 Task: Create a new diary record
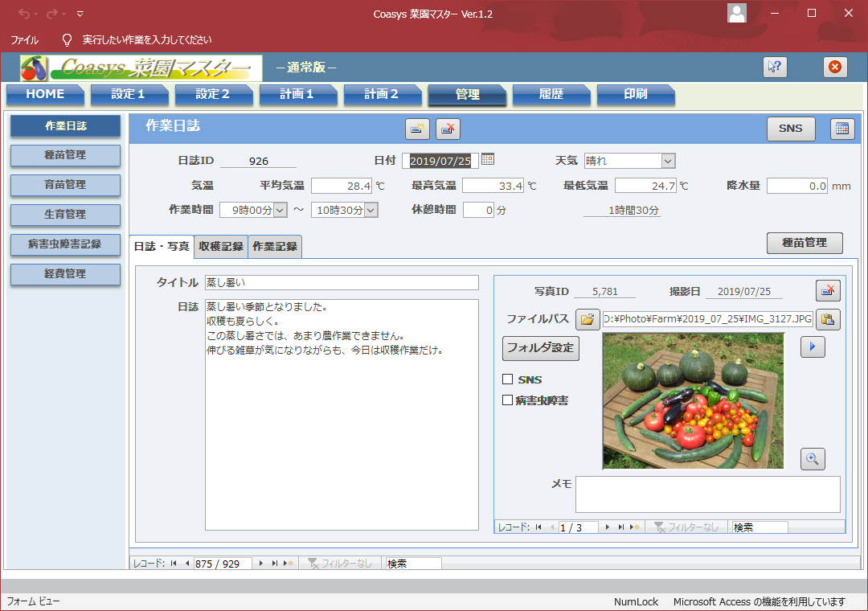tap(417, 129)
